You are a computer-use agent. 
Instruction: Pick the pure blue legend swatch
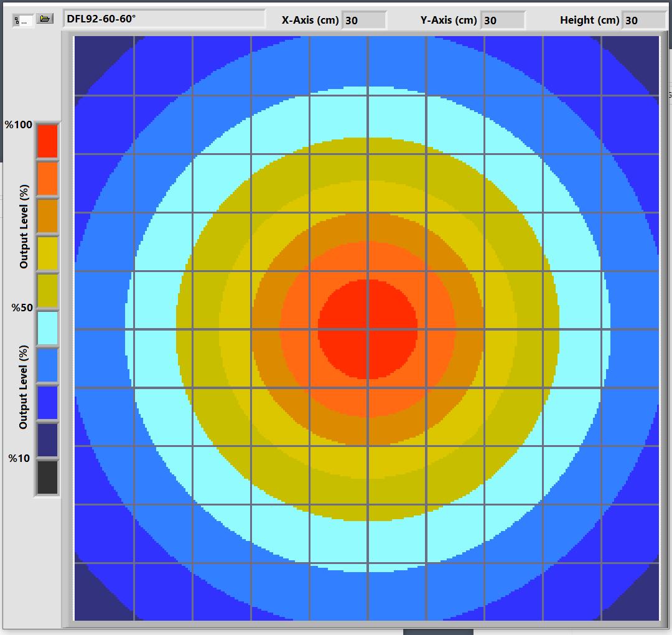(x=47, y=403)
